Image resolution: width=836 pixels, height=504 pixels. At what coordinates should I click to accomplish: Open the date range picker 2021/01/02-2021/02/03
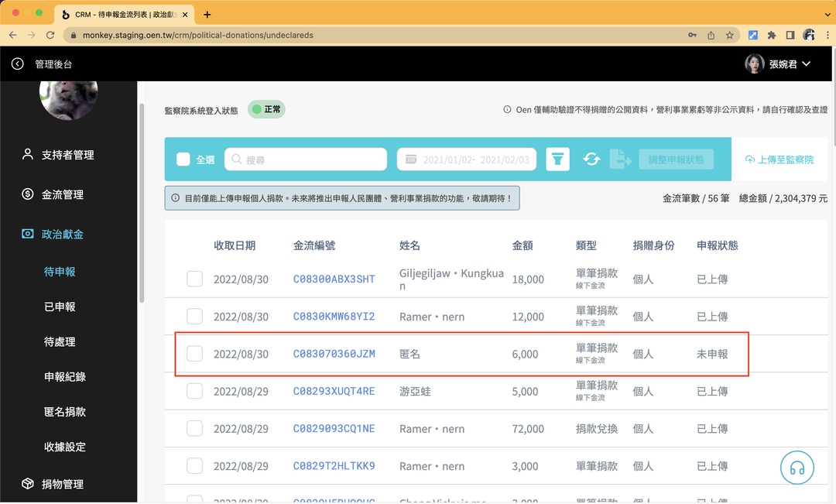[466, 159]
